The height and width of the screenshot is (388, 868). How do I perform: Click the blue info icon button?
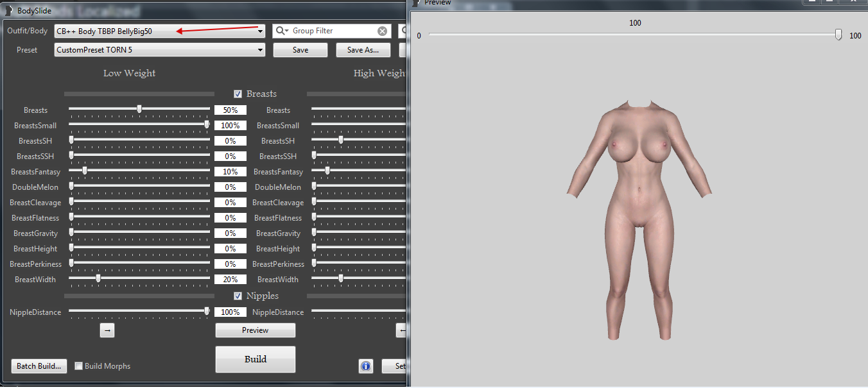[366, 366]
